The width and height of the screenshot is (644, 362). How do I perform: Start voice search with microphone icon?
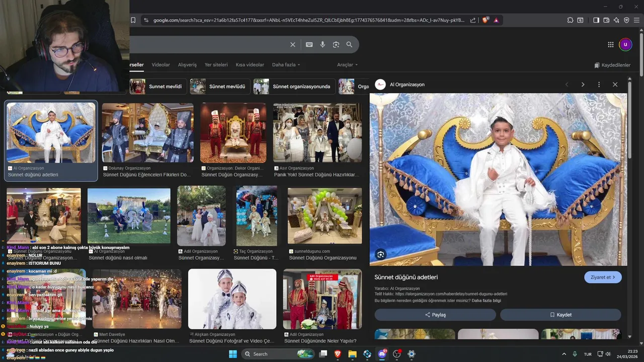323,45
